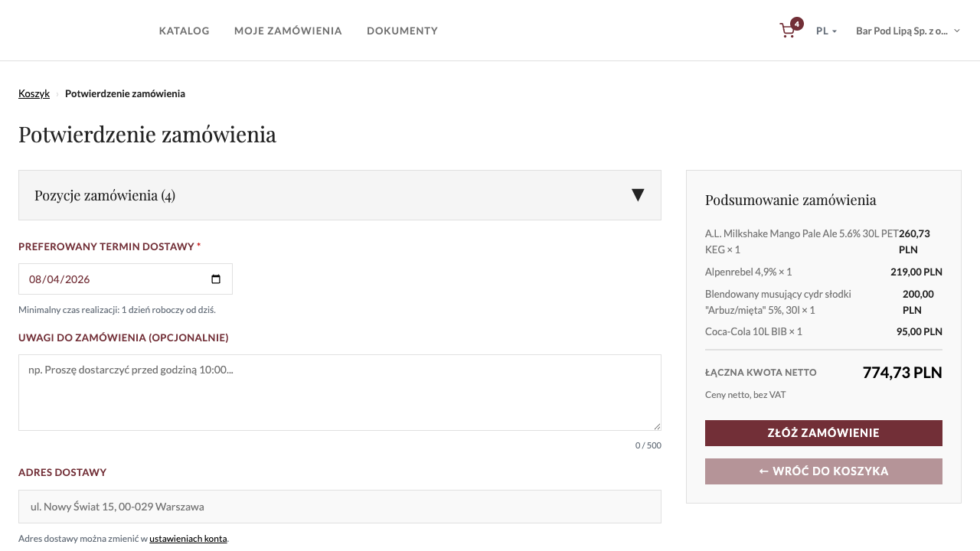Screen dimensions: 980x551
Task: Click the Łączna kwota netto label
Action: click(761, 373)
